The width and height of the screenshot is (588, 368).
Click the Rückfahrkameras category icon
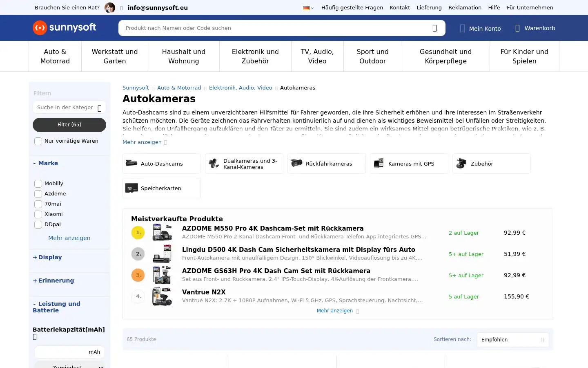pos(296,163)
